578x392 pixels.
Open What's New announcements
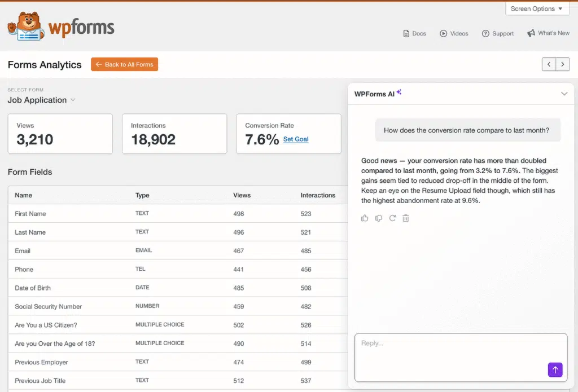point(548,33)
